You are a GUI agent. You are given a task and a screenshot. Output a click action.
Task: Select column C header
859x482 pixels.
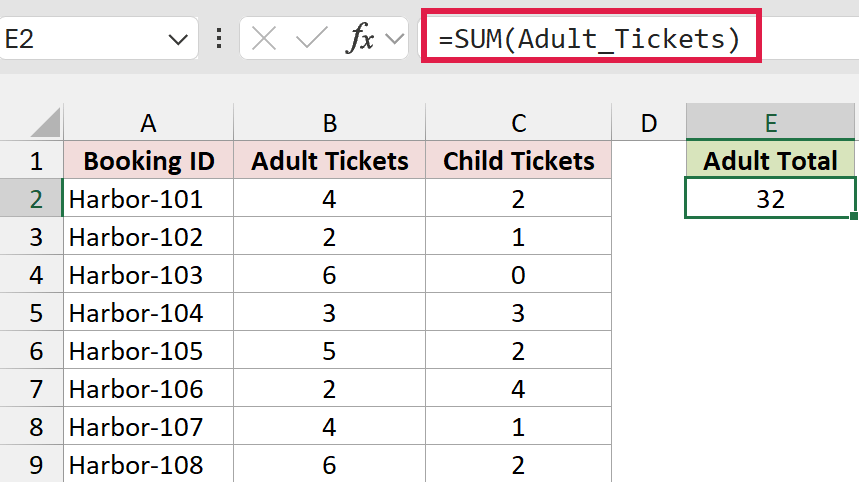point(518,123)
